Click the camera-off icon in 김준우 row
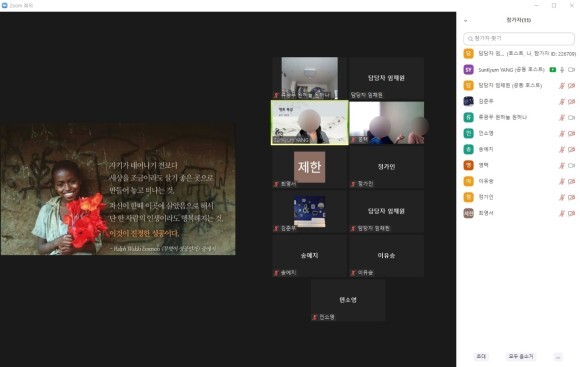The height and width of the screenshot is (367, 580). (571, 101)
